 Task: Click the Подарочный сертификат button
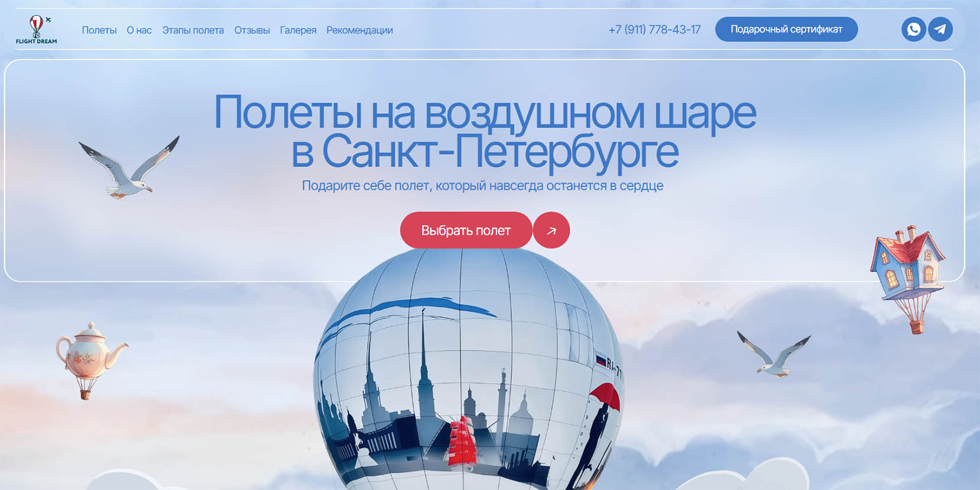(786, 30)
